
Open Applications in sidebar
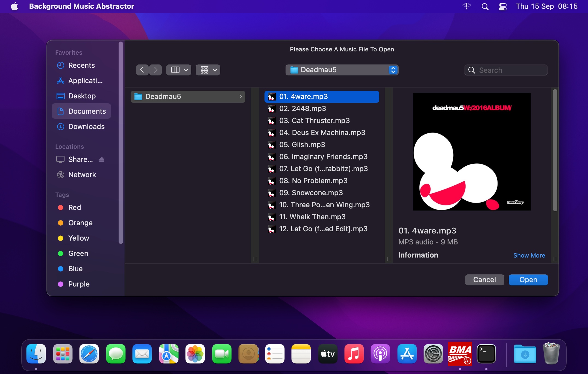81,81
